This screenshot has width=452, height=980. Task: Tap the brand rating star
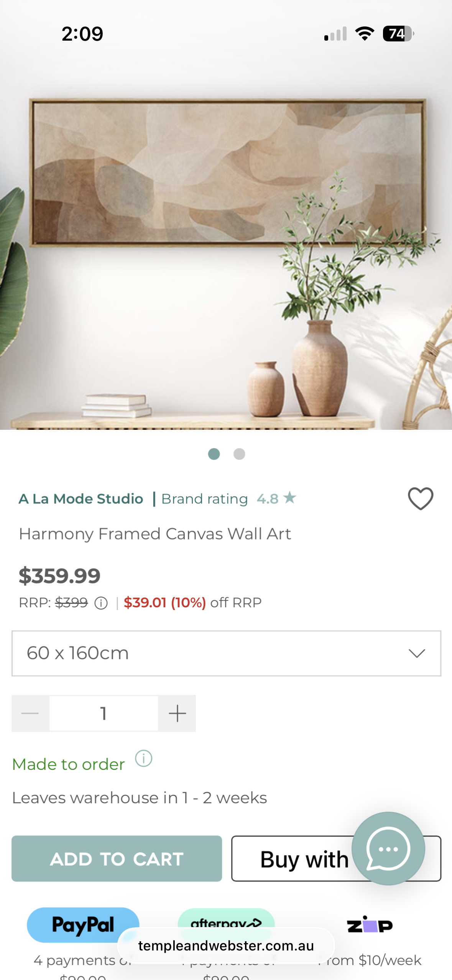[x=290, y=498]
